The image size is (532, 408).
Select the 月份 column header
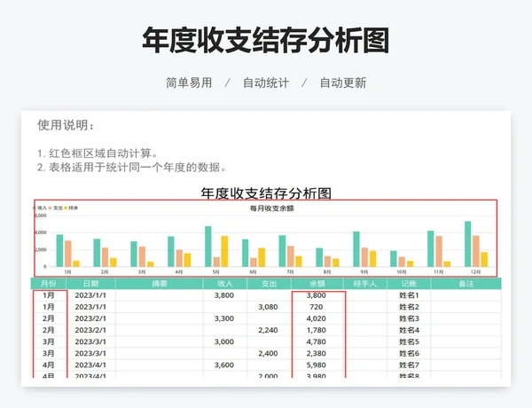pyautogui.click(x=49, y=284)
